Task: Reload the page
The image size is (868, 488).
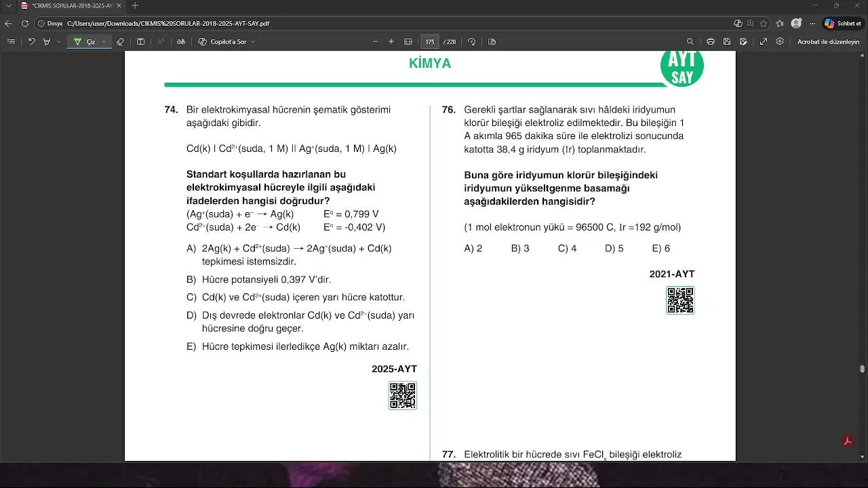Action: 25,23
